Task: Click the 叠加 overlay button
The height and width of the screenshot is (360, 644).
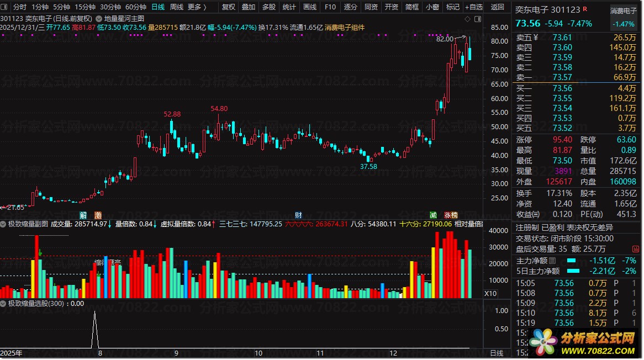Action: 249,7
